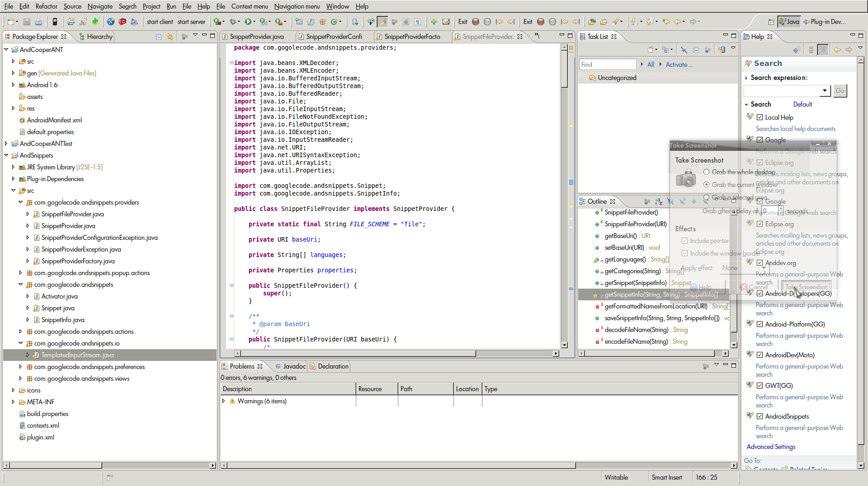
Task: Toggle the Mark Occurrences highlighter icon
Action: coord(382,22)
